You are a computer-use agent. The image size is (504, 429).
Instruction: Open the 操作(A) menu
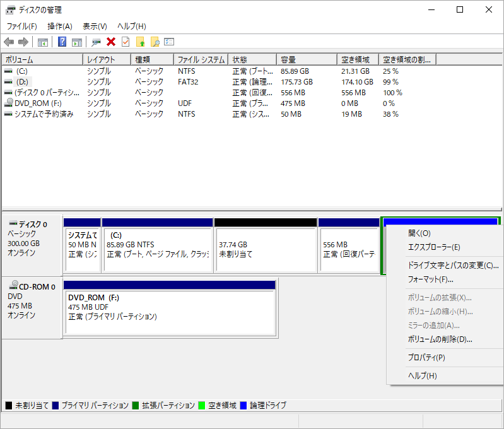click(x=60, y=26)
